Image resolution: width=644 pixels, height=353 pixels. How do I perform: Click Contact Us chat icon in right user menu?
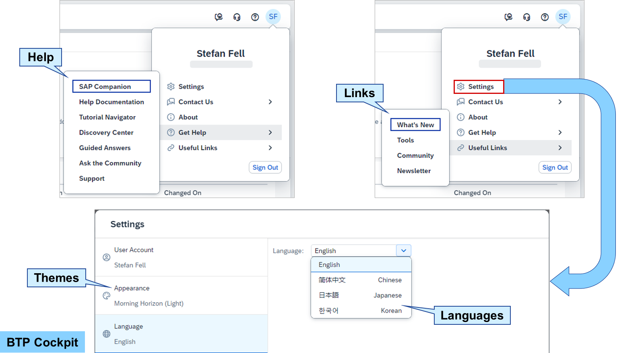coord(461,102)
